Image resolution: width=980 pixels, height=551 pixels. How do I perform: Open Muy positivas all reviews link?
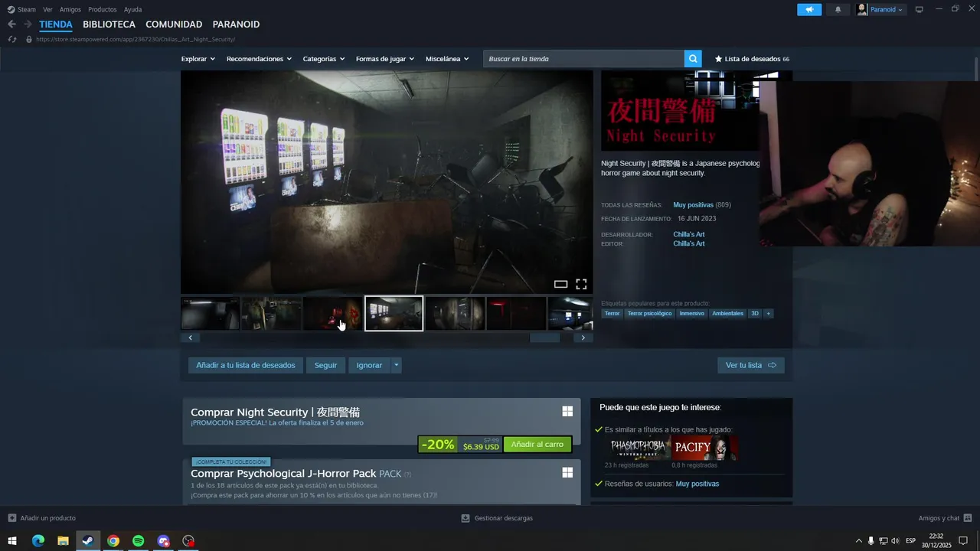693,205
